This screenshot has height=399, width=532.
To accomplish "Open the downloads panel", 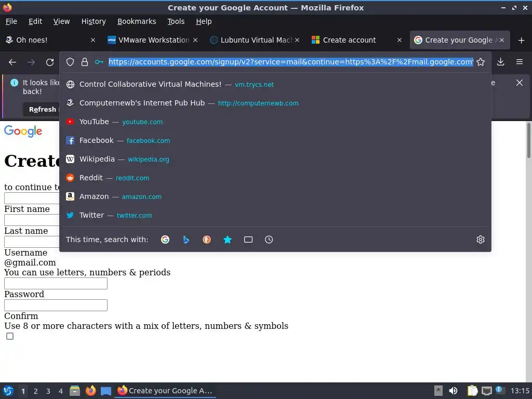I will pyautogui.click(x=500, y=62).
